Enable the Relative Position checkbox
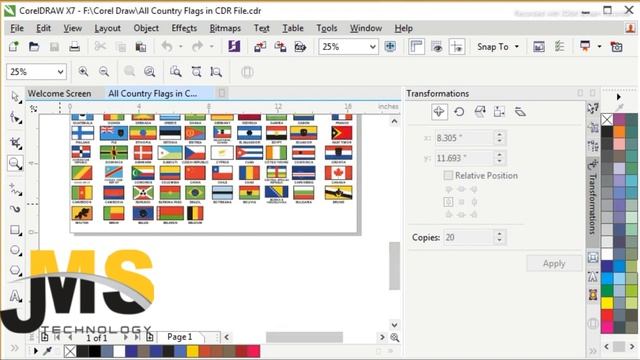 click(x=448, y=176)
